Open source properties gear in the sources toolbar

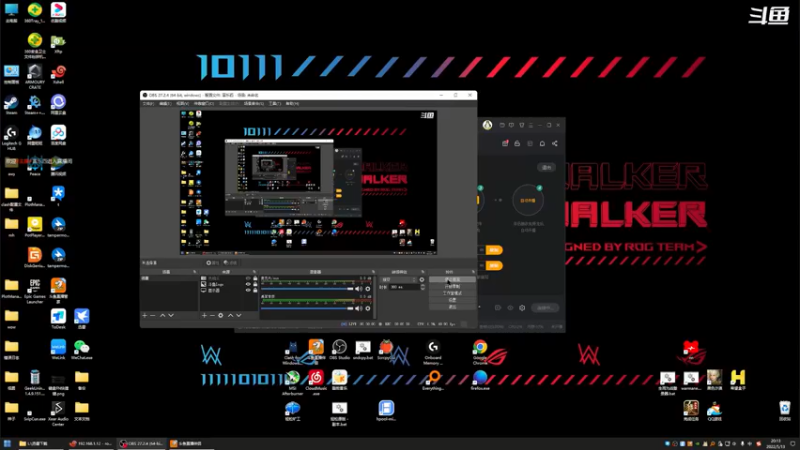pyautogui.click(x=220, y=316)
